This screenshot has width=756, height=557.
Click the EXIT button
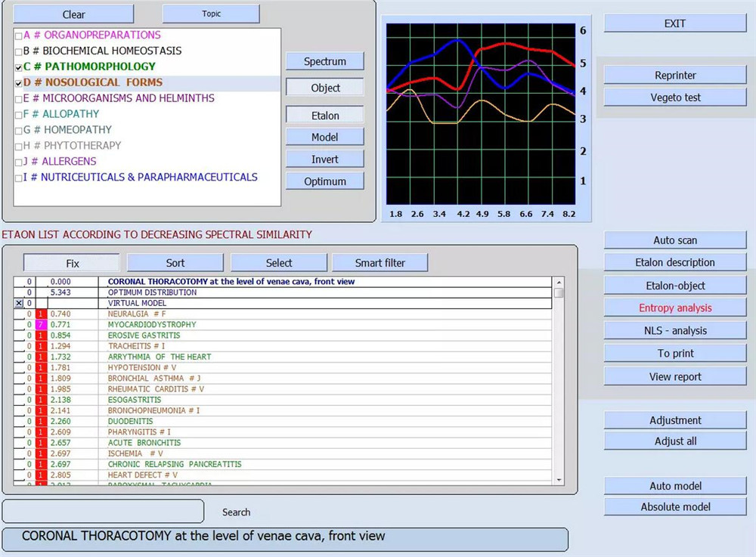675,23
